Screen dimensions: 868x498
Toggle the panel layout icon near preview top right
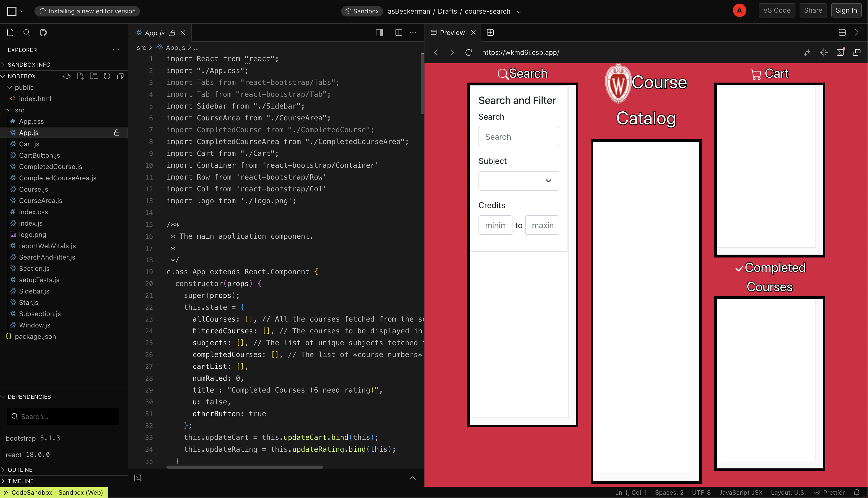click(842, 32)
